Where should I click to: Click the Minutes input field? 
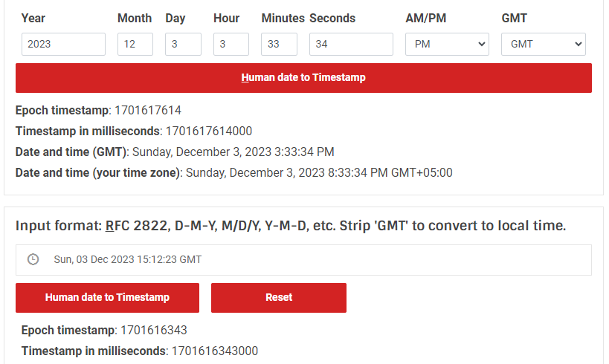[x=280, y=45]
